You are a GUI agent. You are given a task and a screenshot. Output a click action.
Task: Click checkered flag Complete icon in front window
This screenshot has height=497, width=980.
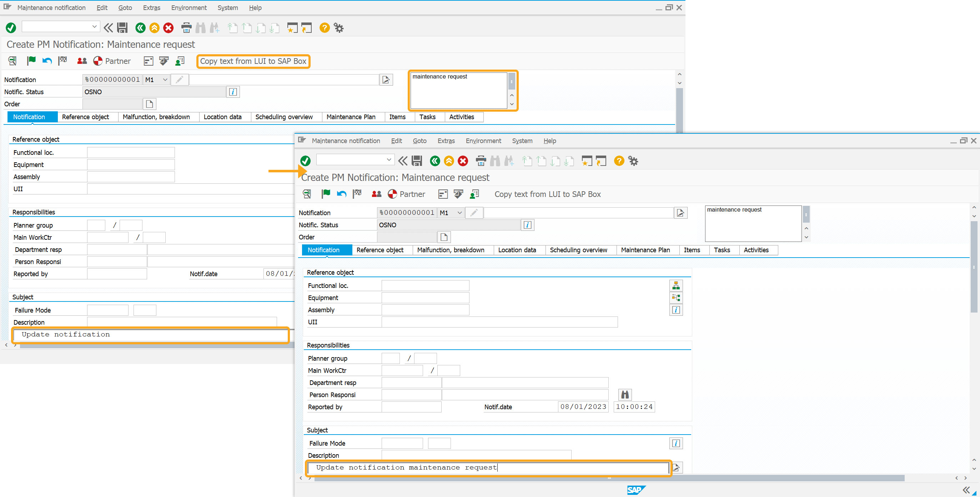357,194
